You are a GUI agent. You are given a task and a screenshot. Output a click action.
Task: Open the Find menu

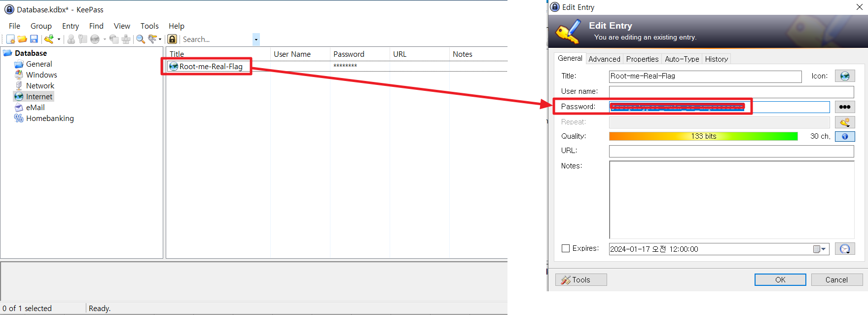coord(96,26)
